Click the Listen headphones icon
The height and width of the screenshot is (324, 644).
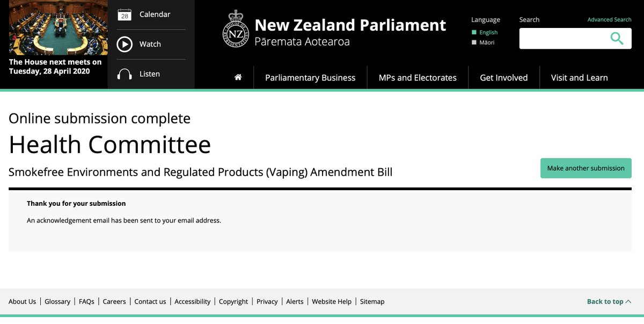[125, 74]
